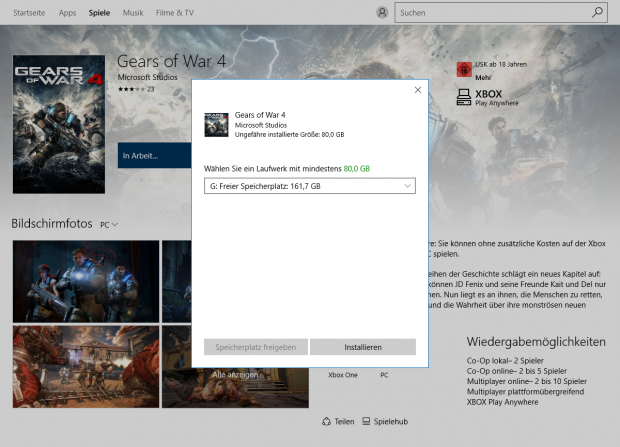
Task: Click Alle anzeigen on screenshots
Action: 235,374
